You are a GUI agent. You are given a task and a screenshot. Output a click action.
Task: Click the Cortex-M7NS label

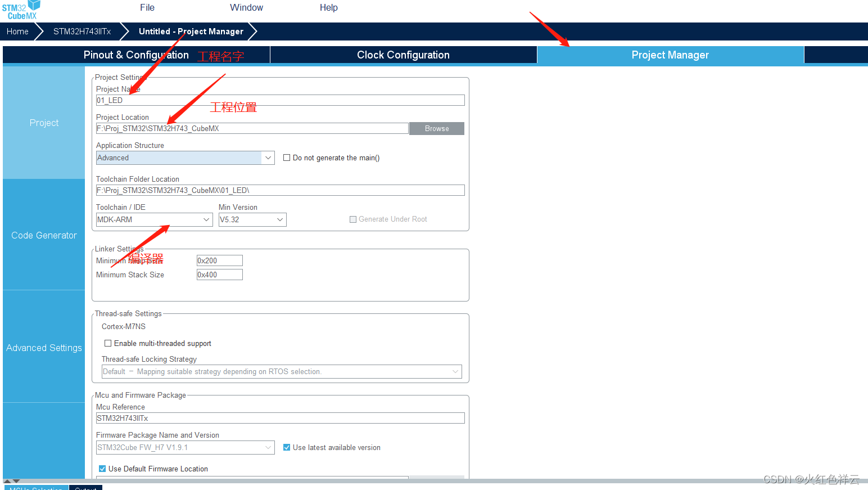point(124,326)
